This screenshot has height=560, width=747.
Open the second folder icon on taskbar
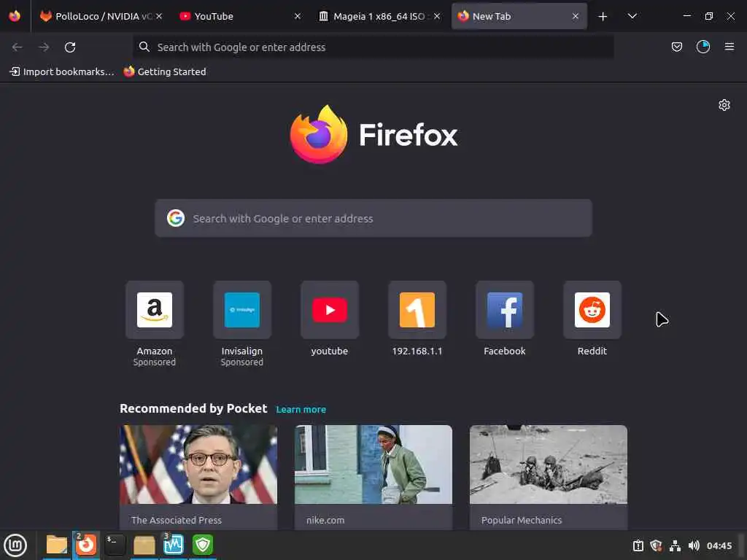pos(144,545)
